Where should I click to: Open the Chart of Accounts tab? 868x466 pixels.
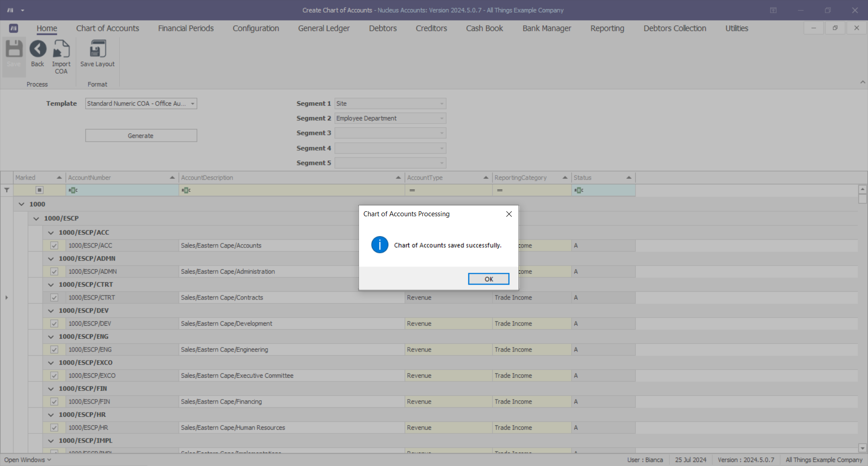pyautogui.click(x=108, y=28)
